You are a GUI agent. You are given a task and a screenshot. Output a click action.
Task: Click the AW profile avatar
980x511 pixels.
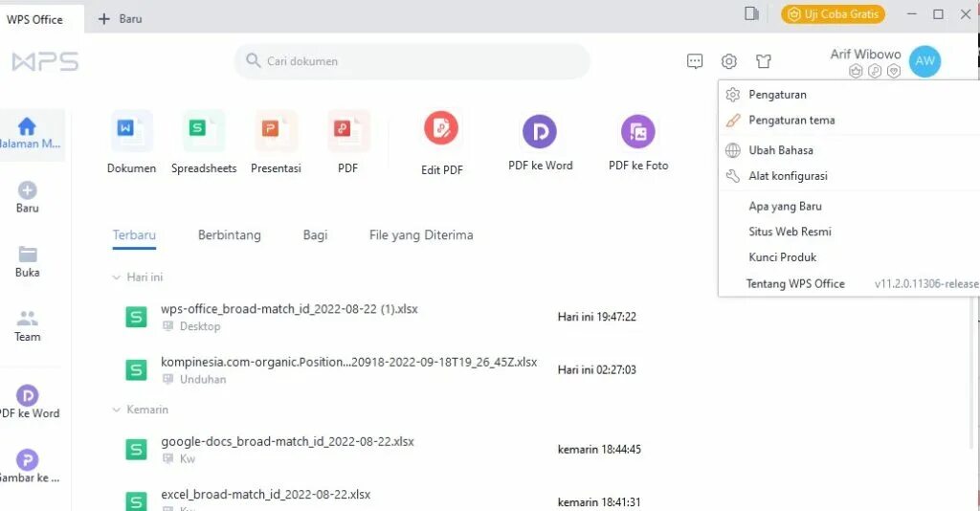(x=925, y=61)
